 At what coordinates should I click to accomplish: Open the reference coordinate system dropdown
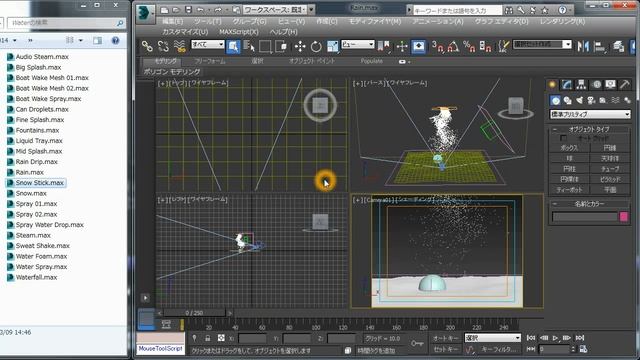pos(358,44)
